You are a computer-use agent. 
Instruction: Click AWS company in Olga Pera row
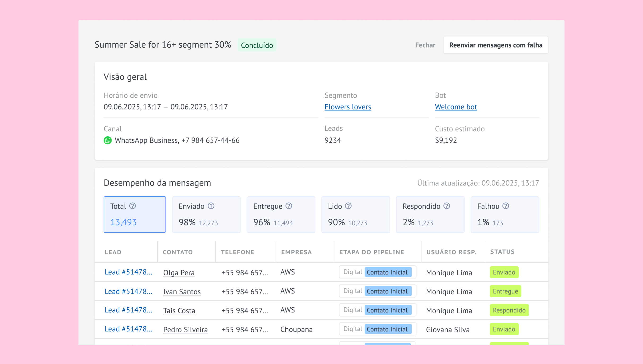287,272
